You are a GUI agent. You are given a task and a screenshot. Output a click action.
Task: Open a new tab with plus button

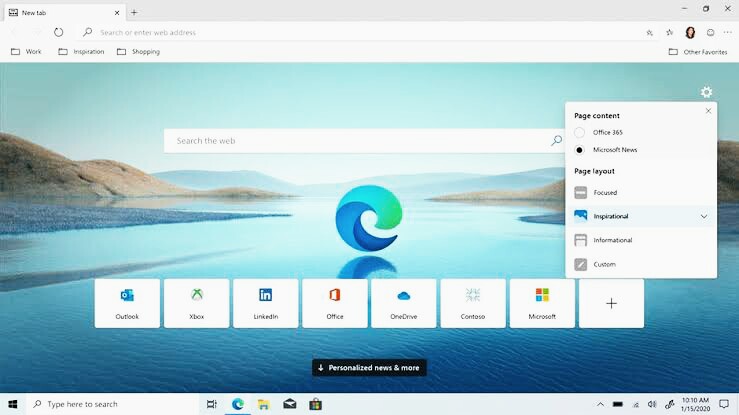[x=134, y=13]
